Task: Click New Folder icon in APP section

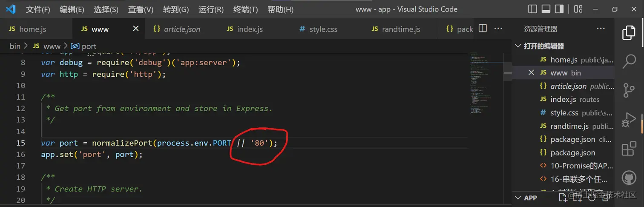Action: coord(577,197)
